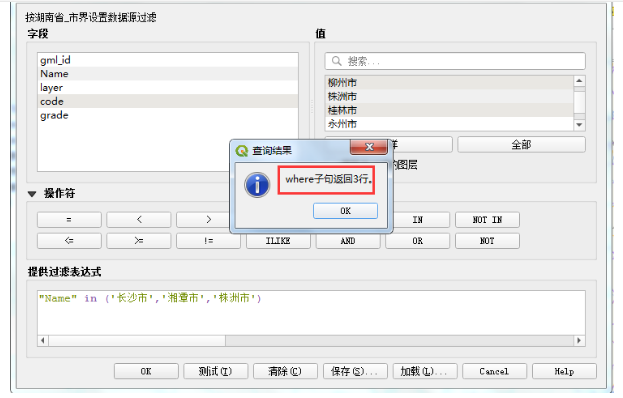Insert the AND operator
The height and width of the screenshot is (398, 623).
[348, 241]
